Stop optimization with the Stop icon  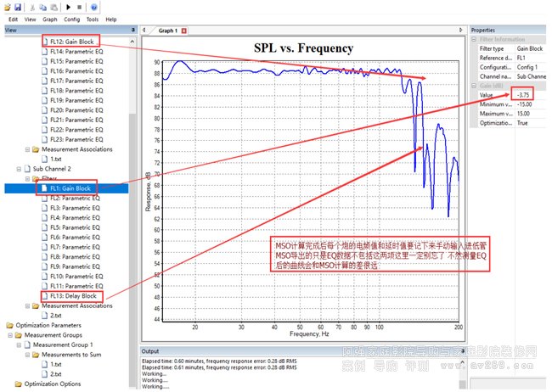pos(79,7)
